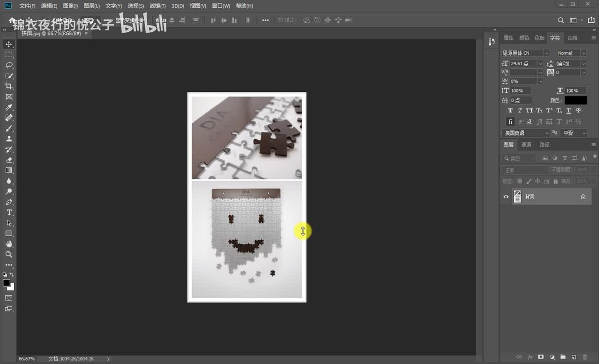The width and height of the screenshot is (599, 364).
Task: Open the share icon at top right
Action: (591, 20)
